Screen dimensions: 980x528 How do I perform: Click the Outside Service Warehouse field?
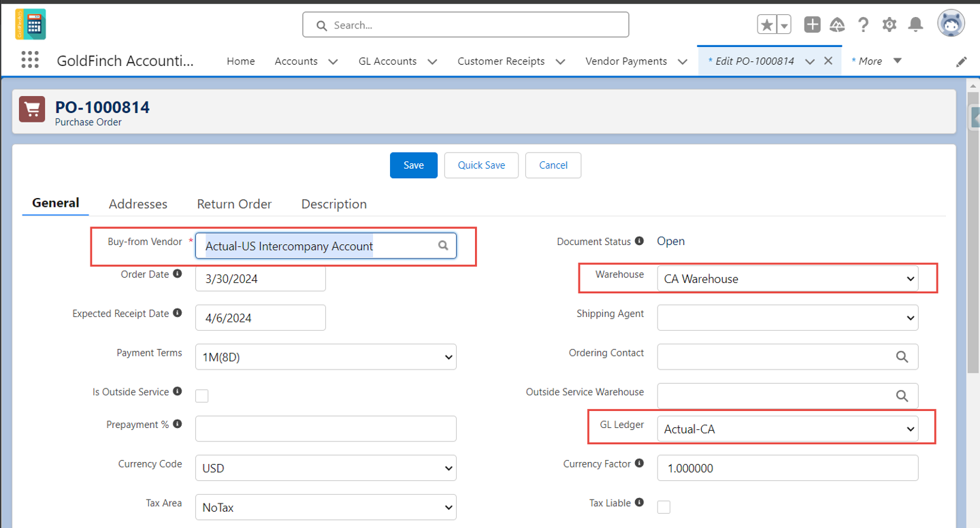(x=787, y=396)
